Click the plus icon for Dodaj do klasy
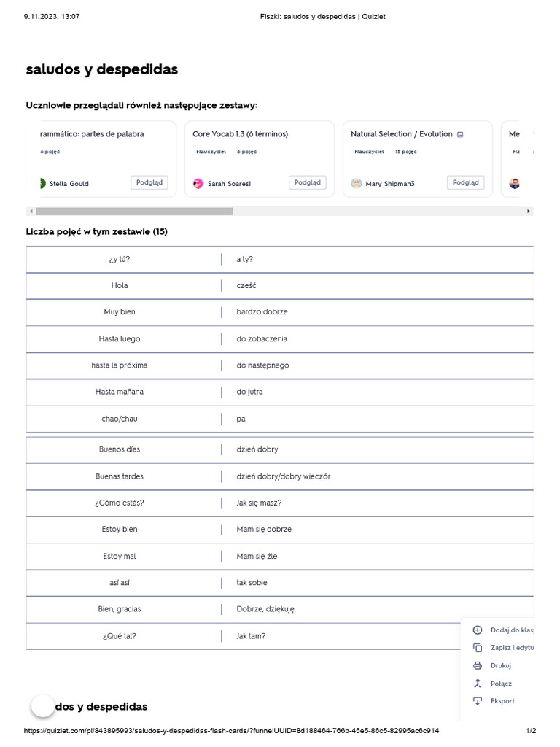This screenshot has height=747, width=560. [478, 630]
